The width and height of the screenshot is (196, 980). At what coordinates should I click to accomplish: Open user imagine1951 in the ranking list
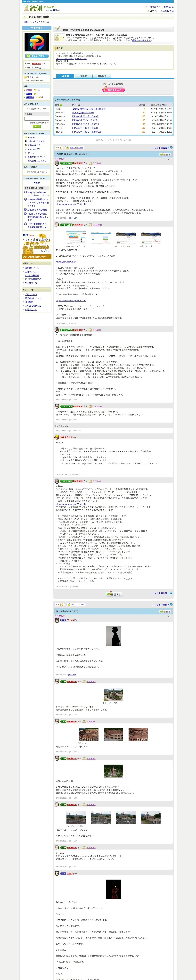pyautogui.click(x=34, y=149)
